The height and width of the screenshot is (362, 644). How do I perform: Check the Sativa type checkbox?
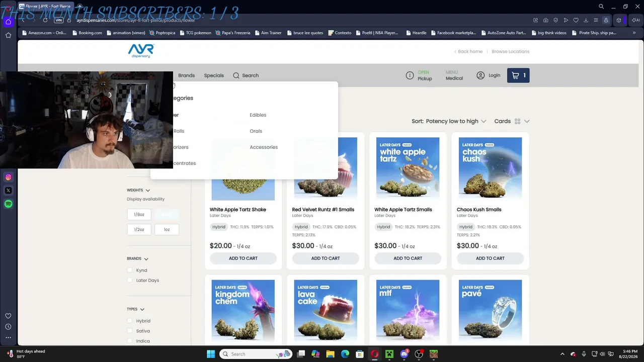point(130,331)
